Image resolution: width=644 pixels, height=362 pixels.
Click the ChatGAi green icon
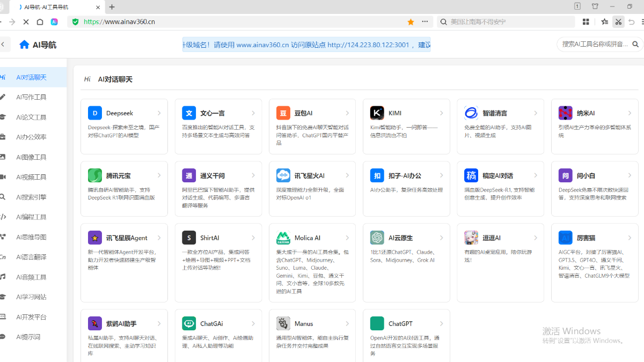(x=189, y=323)
